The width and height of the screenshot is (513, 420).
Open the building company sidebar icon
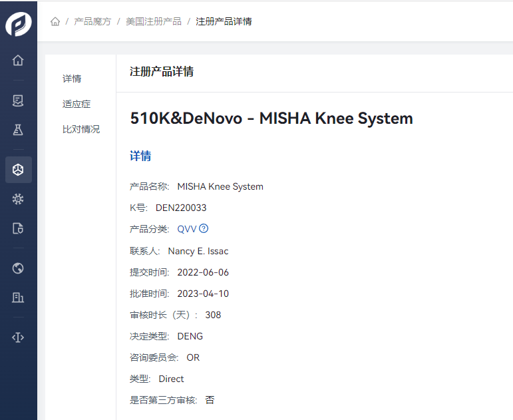18,298
